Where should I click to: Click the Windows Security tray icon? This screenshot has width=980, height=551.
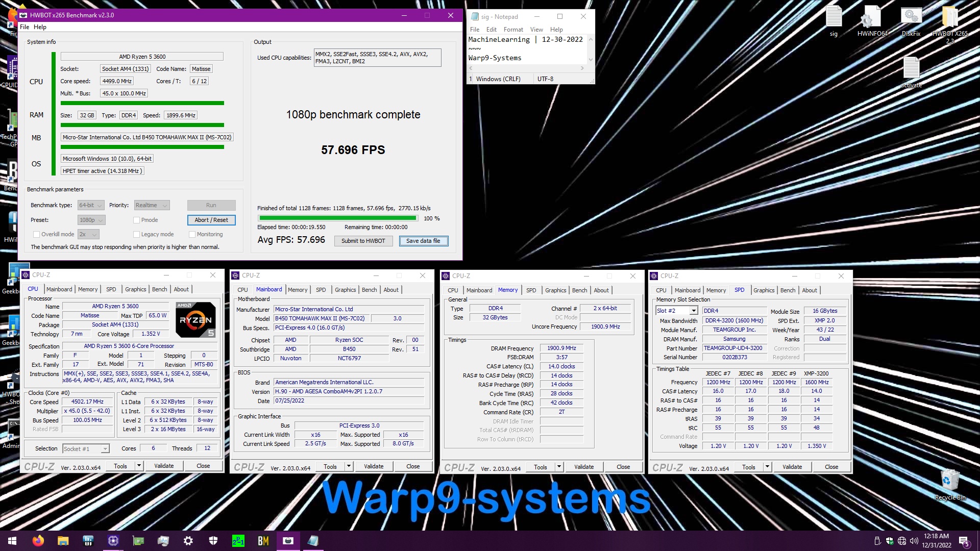coord(890,541)
